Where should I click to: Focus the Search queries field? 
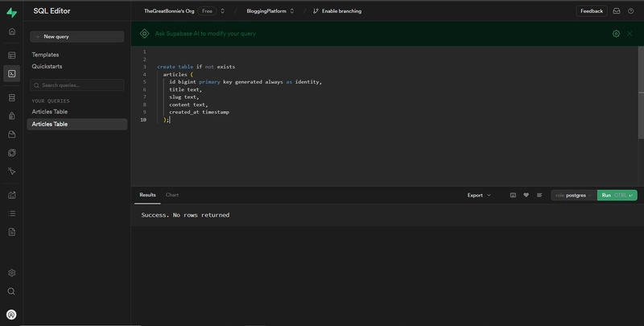pos(76,85)
